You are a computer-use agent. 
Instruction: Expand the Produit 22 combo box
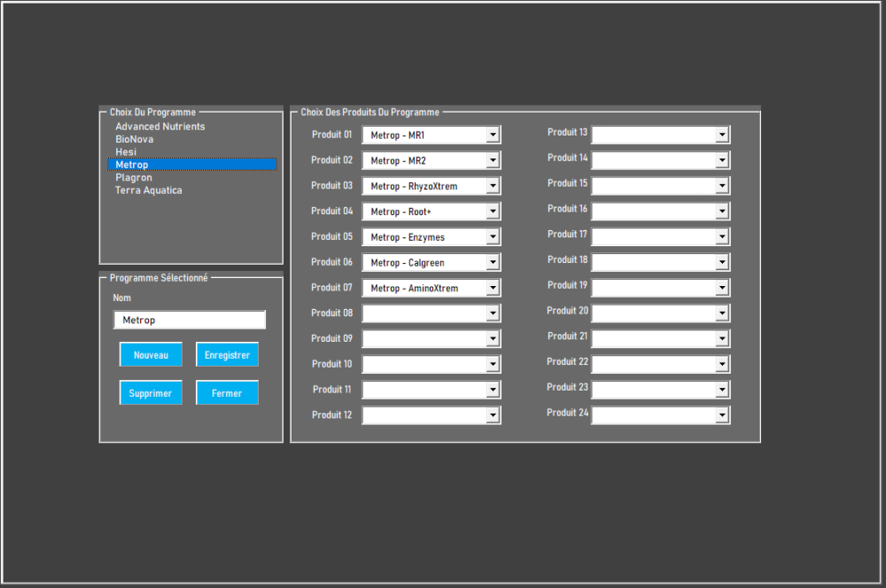[x=722, y=364]
